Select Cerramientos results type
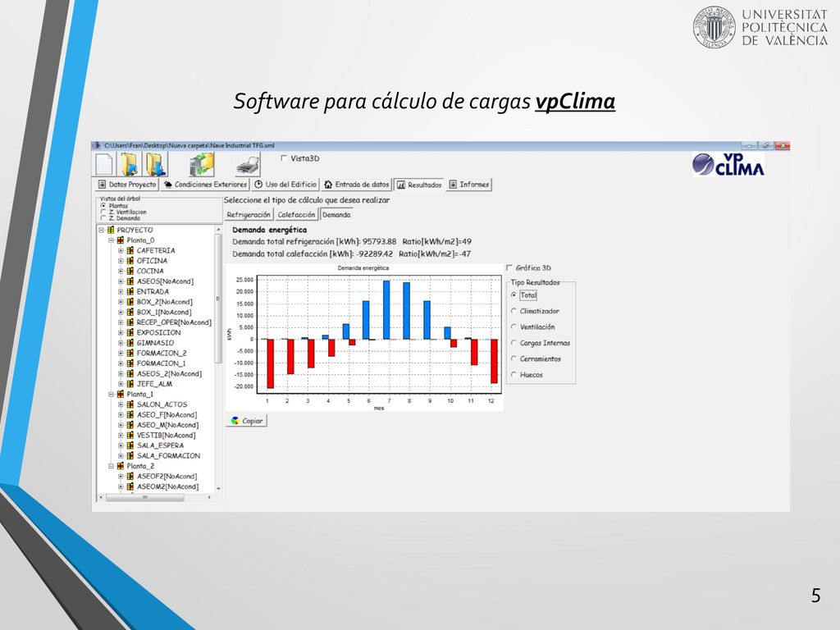The image size is (840, 630). [x=514, y=358]
